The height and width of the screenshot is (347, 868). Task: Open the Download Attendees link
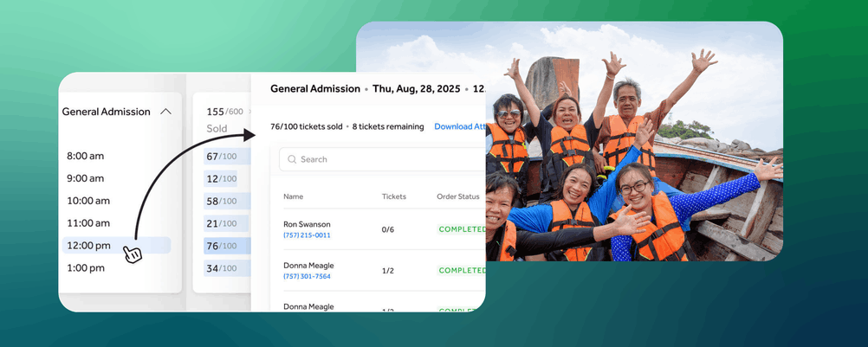(459, 126)
